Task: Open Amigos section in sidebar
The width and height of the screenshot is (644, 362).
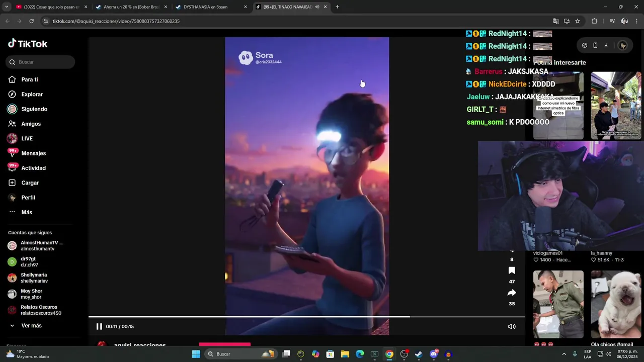Action: 24,124
